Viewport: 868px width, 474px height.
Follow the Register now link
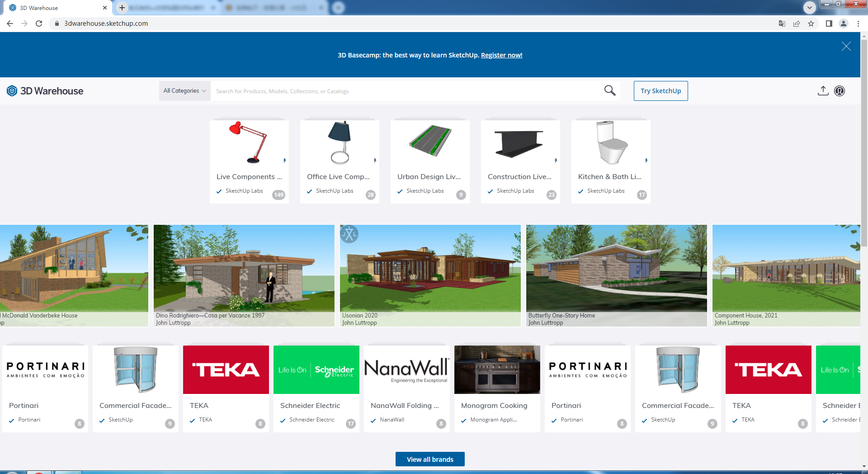pyautogui.click(x=501, y=55)
